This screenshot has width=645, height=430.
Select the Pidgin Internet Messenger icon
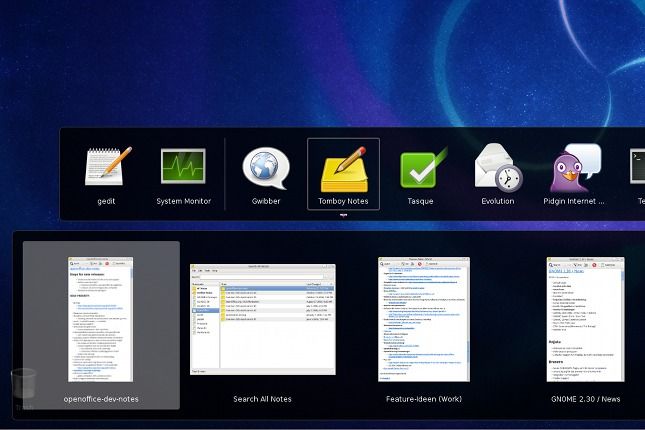[575, 168]
